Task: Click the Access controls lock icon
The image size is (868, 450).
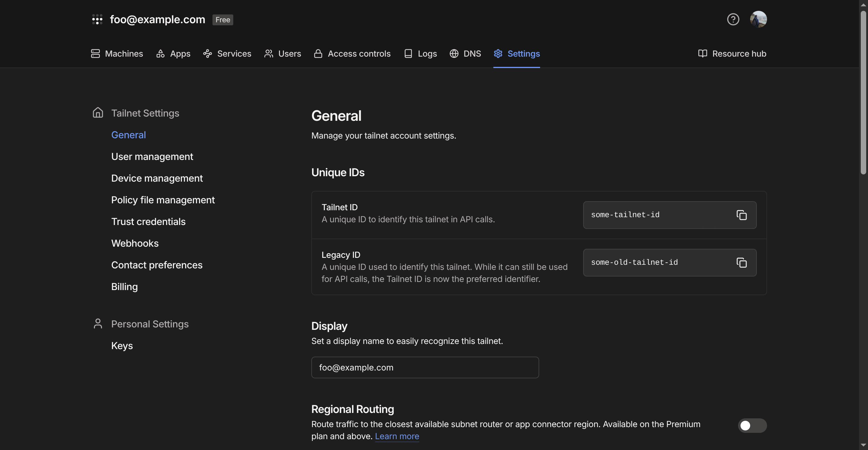Action: (318, 54)
